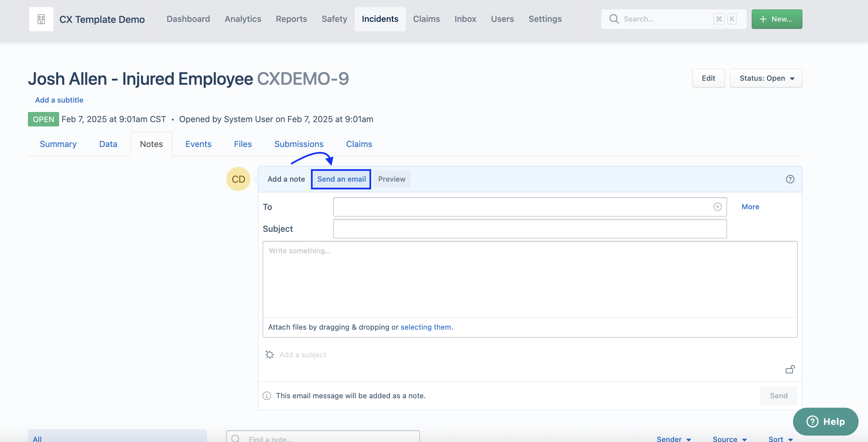Switch to the Data tab

108,144
